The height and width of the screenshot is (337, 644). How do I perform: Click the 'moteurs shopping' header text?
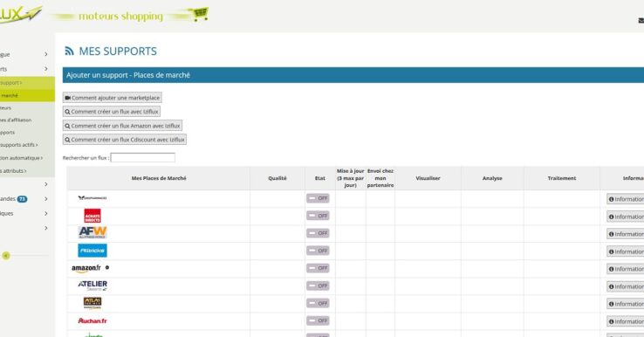point(120,17)
